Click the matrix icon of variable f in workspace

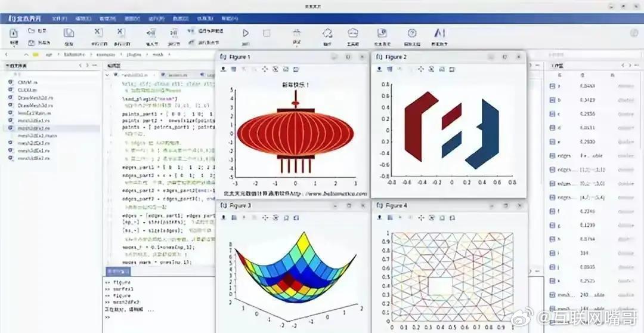pos(552,211)
